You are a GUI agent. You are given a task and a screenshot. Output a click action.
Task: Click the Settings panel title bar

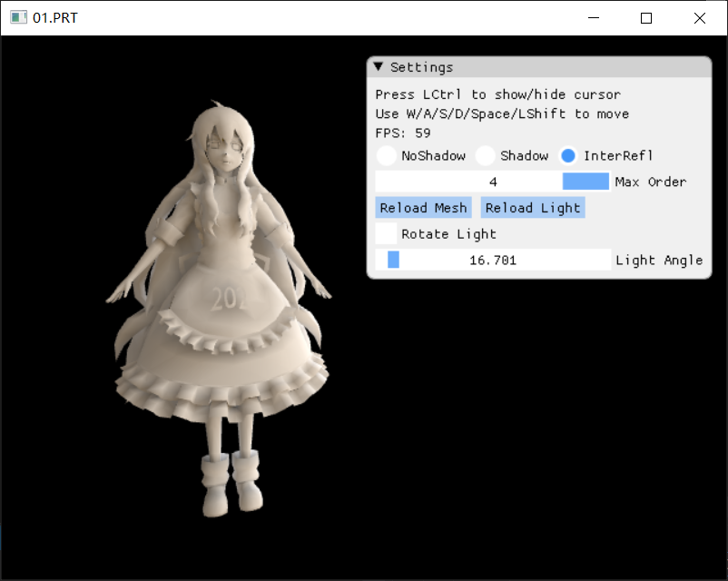click(x=539, y=67)
